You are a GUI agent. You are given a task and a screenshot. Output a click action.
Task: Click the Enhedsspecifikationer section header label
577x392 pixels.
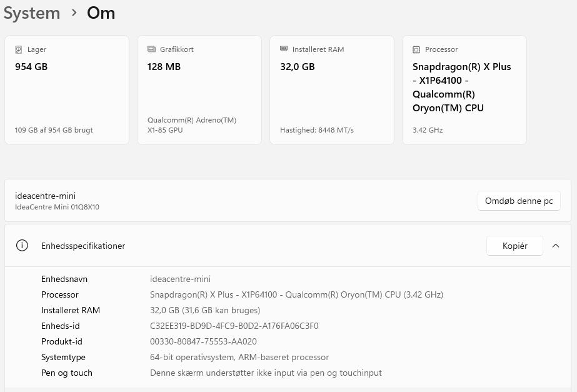83,246
